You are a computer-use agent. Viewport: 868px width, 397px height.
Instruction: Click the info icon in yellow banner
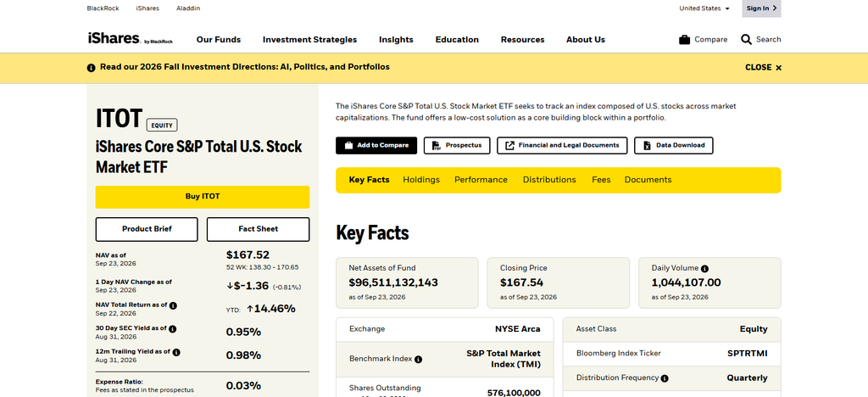(92, 68)
